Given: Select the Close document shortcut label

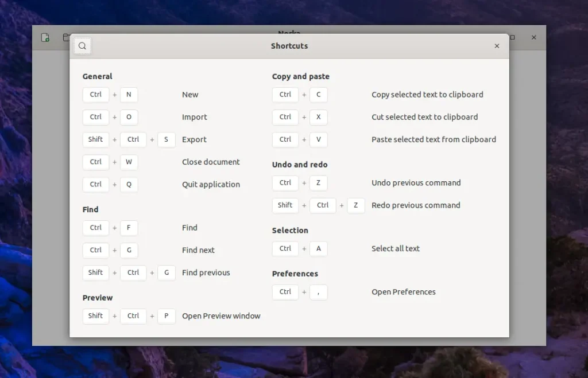Looking at the screenshot, I should pyautogui.click(x=211, y=162).
